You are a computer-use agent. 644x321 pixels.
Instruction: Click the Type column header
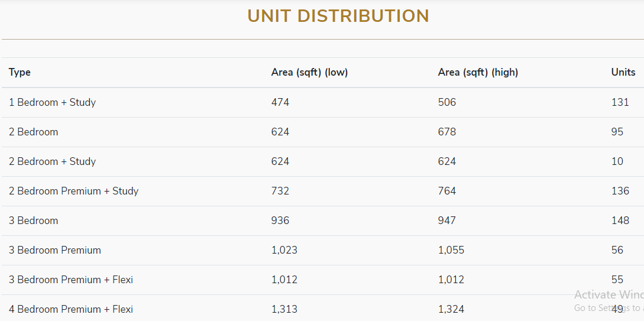click(x=20, y=72)
